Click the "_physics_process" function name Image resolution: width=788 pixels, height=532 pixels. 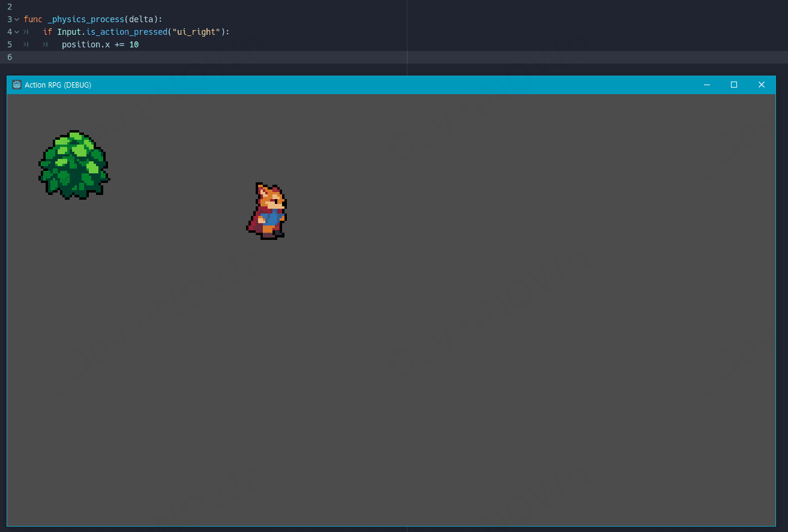coord(86,19)
